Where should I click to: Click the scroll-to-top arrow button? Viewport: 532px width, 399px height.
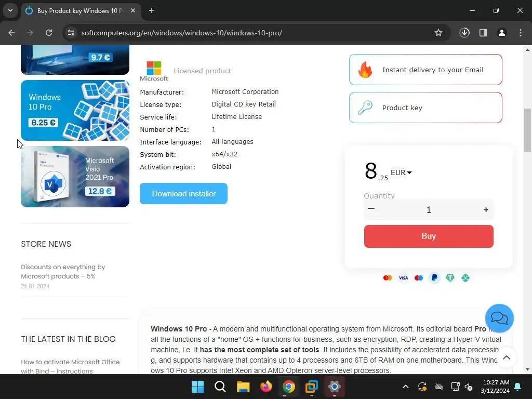507,357
